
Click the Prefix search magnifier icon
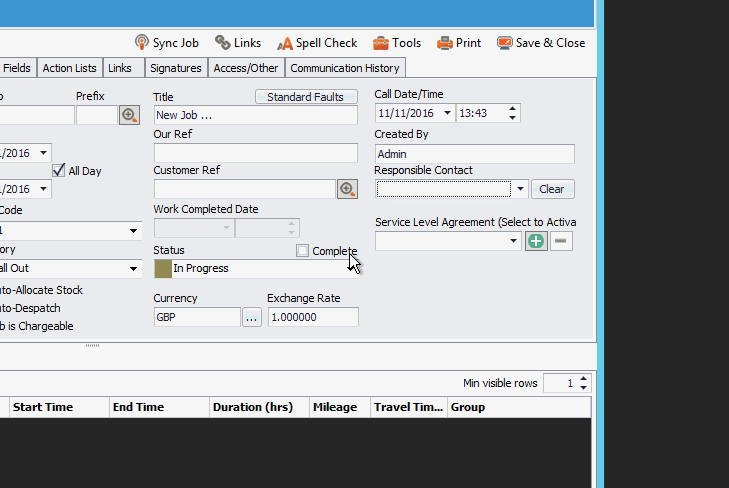click(129, 115)
